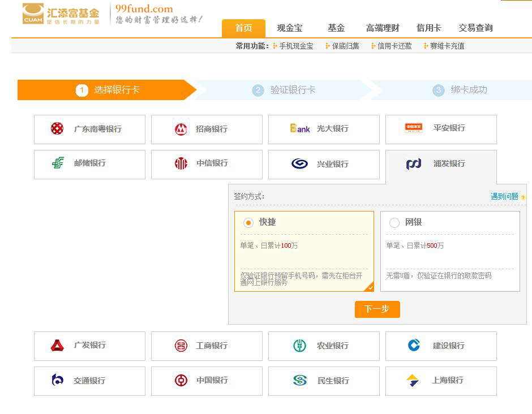The height and width of the screenshot is (414, 532).
Task: Choose the 网银 signing option card
Action: pos(450,252)
